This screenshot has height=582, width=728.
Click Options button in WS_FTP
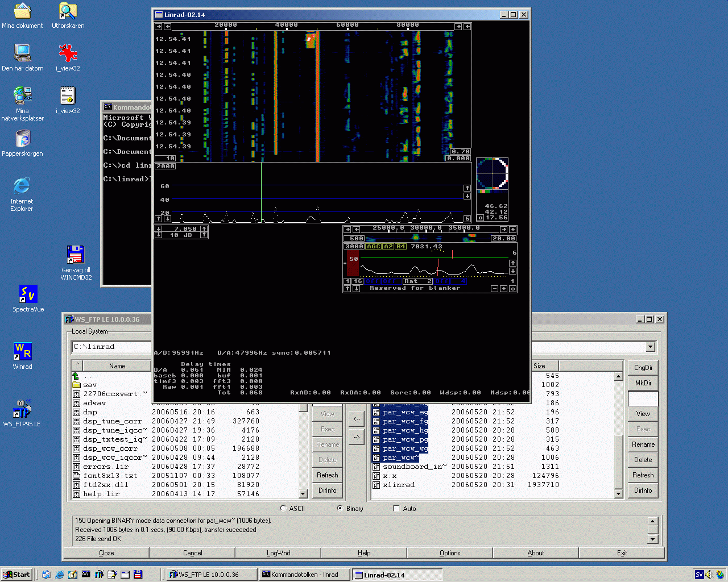450,553
